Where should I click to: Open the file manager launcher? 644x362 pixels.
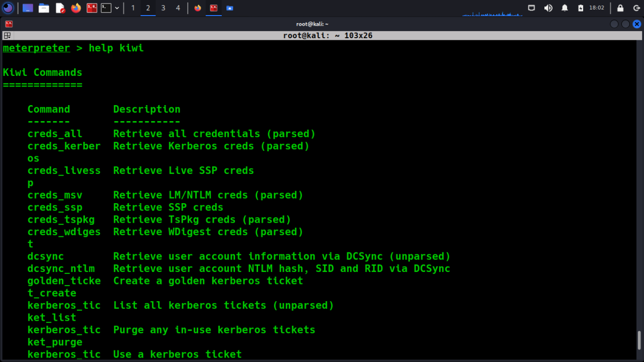tap(44, 8)
